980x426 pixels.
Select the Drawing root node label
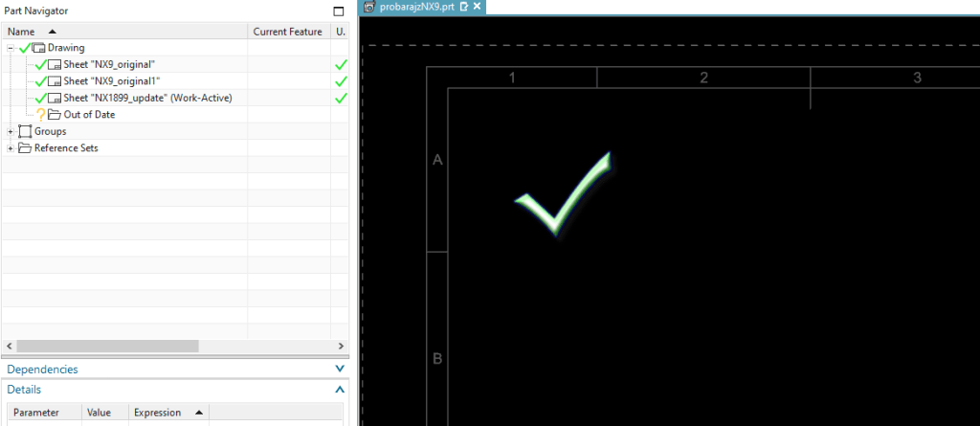tap(66, 48)
